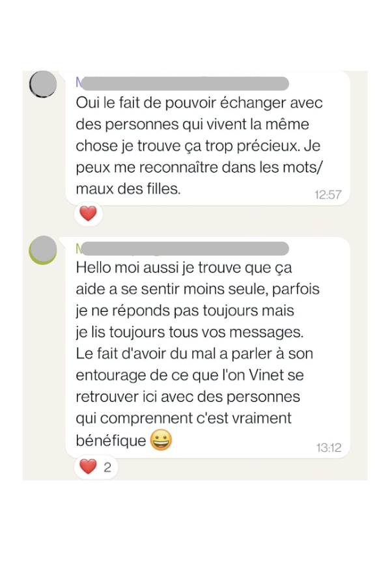The height and width of the screenshot is (569, 392).
Task: Click the 12:57 timestamp
Action: pyautogui.click(x=328, y=195)
